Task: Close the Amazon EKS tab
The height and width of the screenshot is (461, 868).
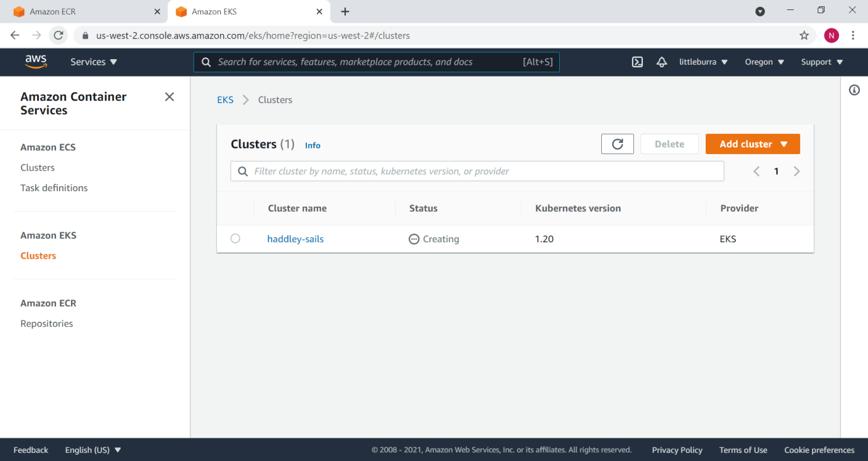Action: (320, 11)
